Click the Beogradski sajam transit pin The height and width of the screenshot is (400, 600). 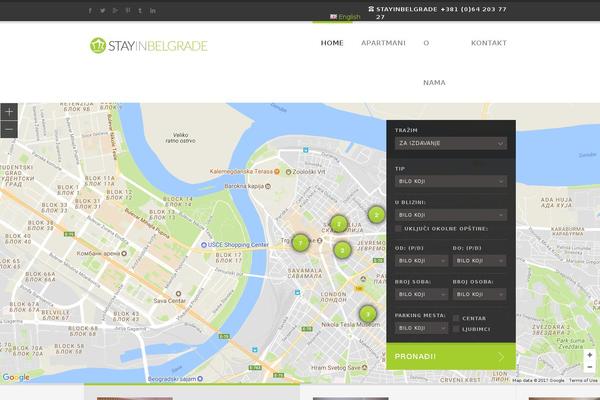(x=200, y=379)
